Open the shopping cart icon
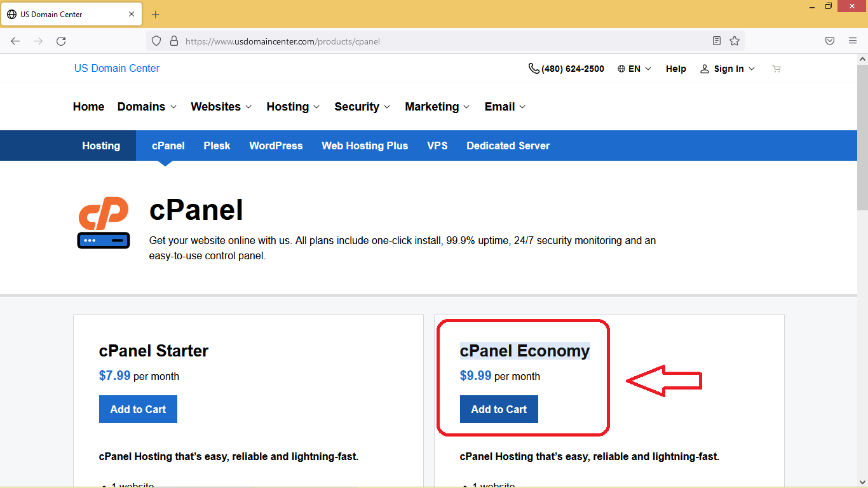 pyautogui.click(x=776, y=69)
